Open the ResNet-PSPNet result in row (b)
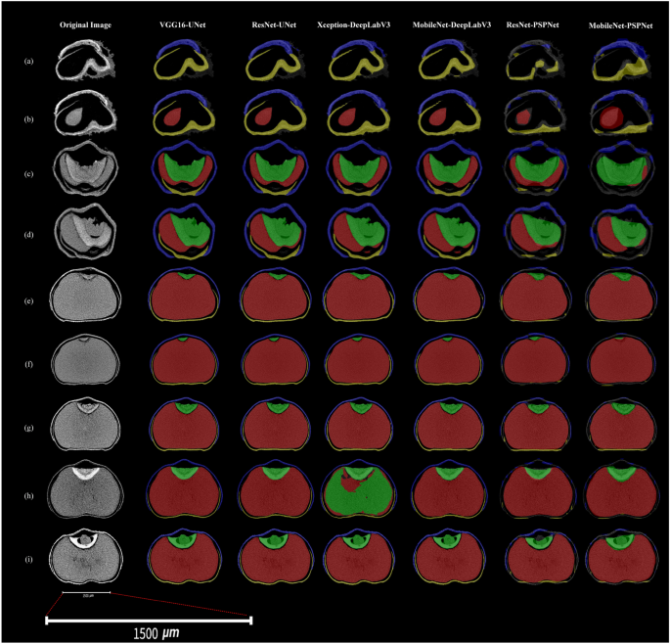670x644 pixels. pyautogui.click(x=535, y=114)
